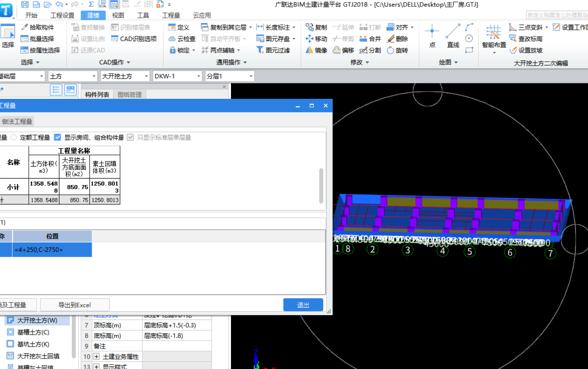Image resolution: width=588 pixels, height=369 pixels.
Task: Click the quantity table vertical scrollbar
Action: 321,186
